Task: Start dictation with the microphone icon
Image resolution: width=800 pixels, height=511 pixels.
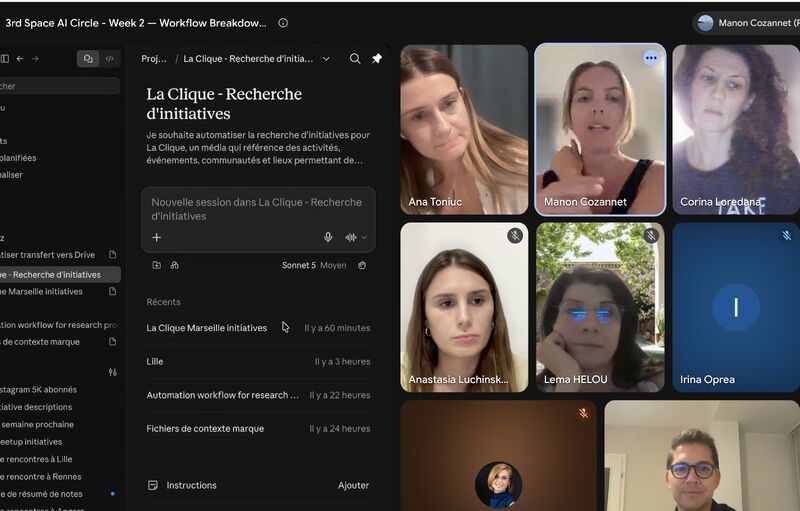Action: click(328, 237)
